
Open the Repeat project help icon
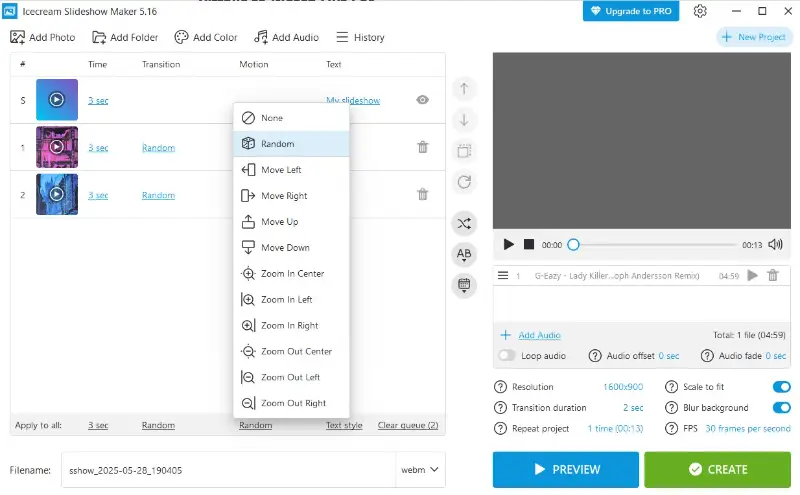501,429
